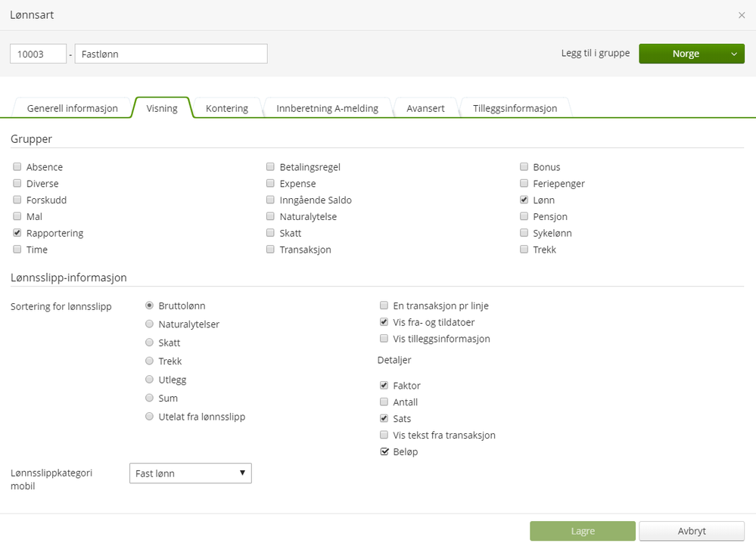756x549 pixels.
Task: Check the Betalingsregel checkbox
Action: [270, 166]
